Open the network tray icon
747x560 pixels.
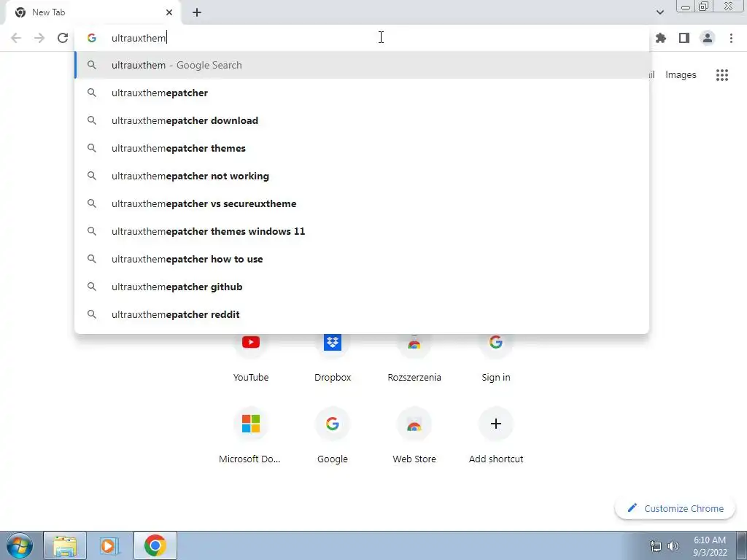pos(656,546)
